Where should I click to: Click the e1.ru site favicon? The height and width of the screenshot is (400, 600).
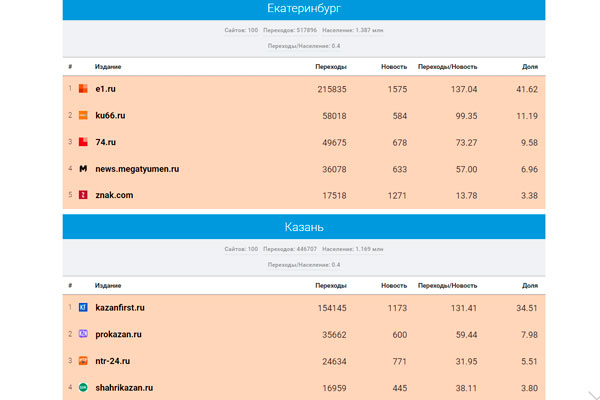84,89
